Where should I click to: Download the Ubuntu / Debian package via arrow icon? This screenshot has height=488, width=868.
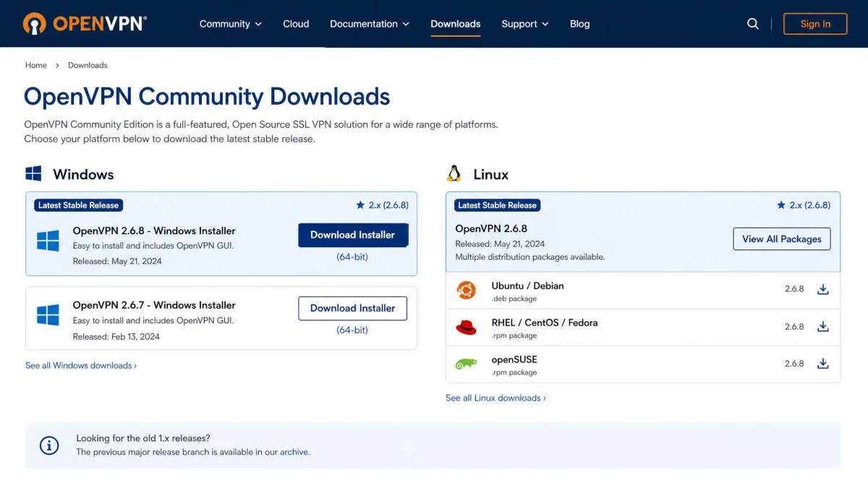click(822, 289)
